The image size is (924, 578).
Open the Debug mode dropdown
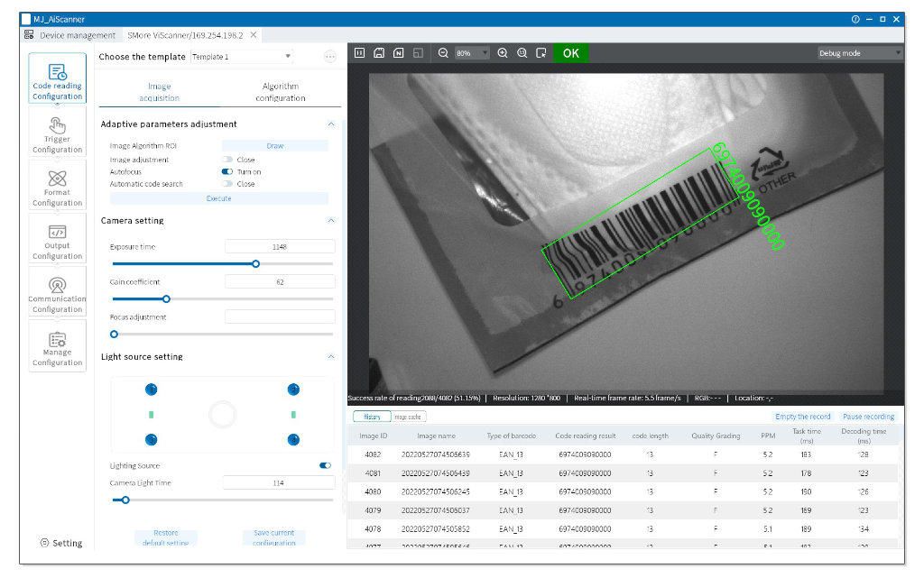pyautogui.click(x=860, y=53)
